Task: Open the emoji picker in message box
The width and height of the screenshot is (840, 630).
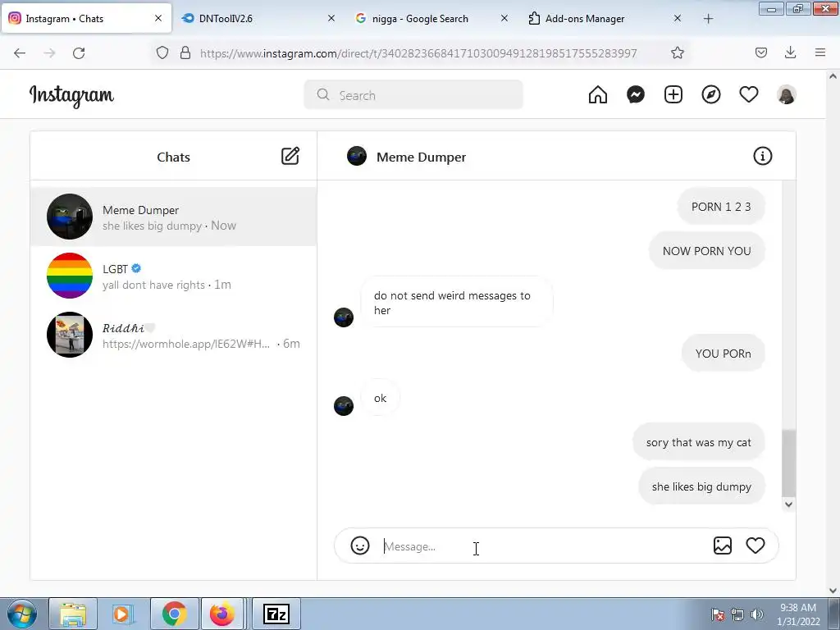Action: click(360, 546)
